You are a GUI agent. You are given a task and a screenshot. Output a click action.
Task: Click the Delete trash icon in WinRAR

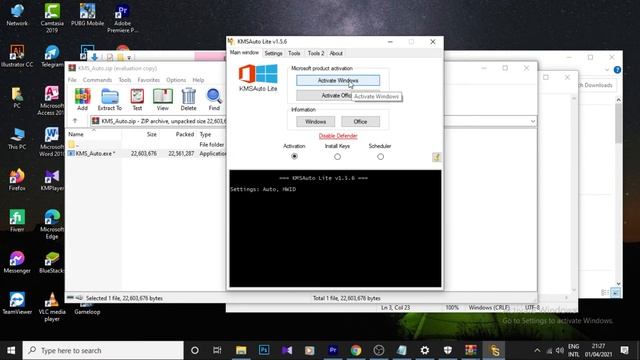click(189, 99)
